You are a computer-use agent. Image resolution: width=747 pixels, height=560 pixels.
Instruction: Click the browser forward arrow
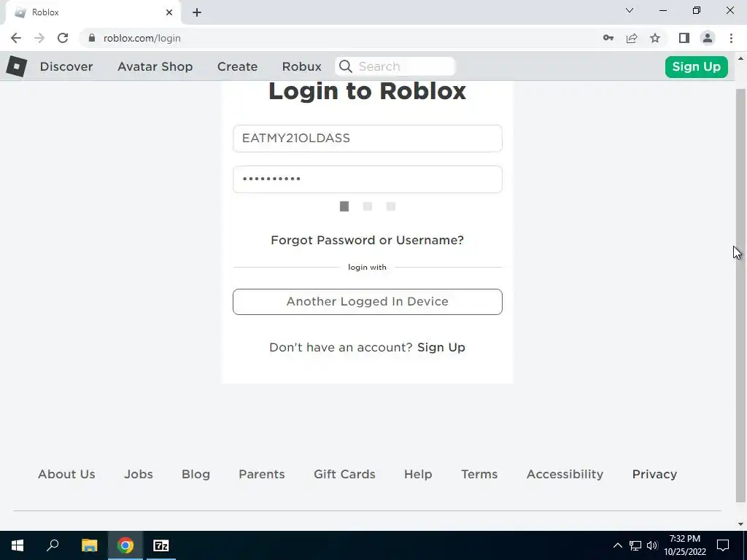coord(39,38)
